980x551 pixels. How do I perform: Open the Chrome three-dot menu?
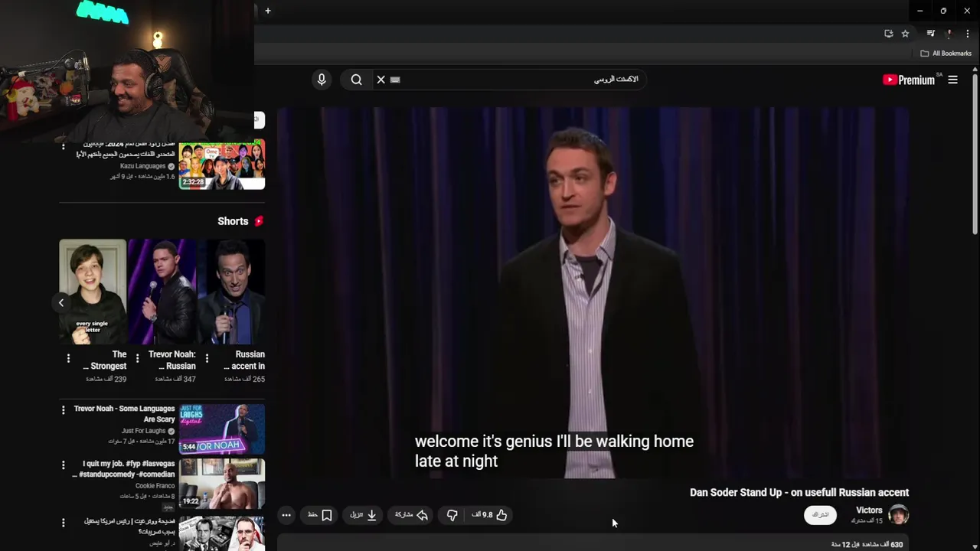click(968, 34)
